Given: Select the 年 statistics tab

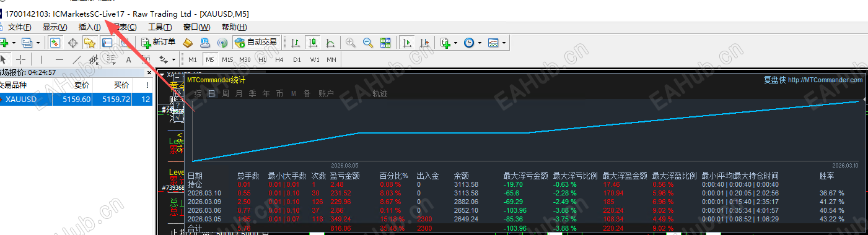Looking at the screenshot, I should [266, 93].
